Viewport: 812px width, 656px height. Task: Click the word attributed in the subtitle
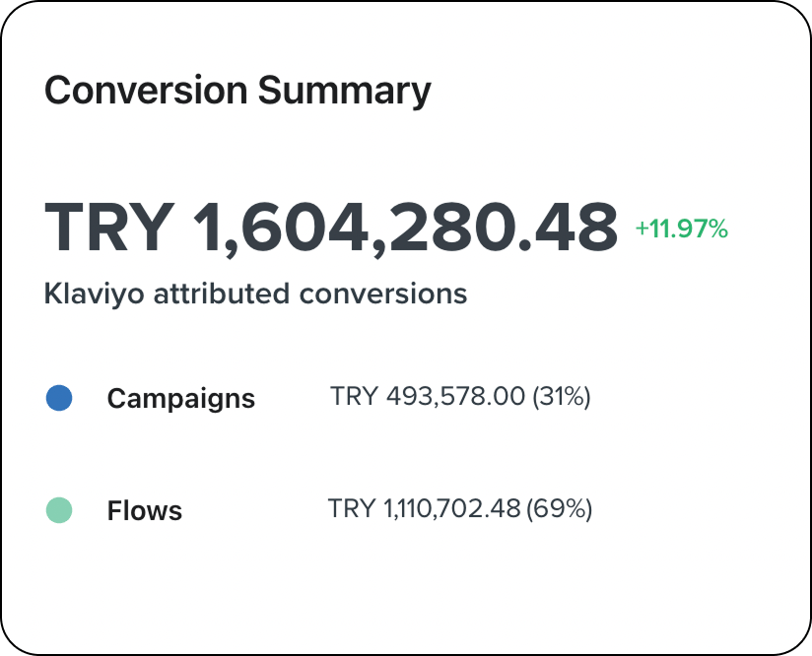pos(222,294)
